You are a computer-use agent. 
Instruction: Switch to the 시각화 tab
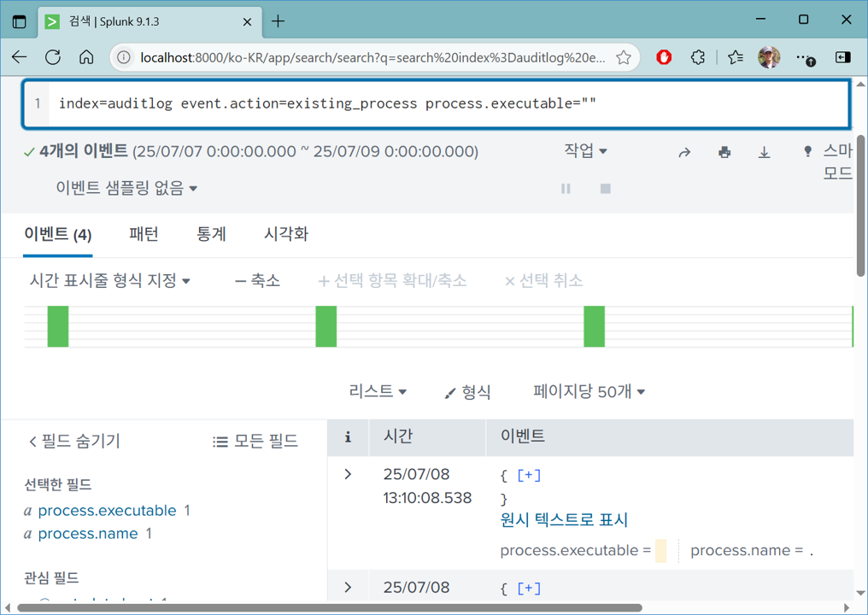[286, 234]
